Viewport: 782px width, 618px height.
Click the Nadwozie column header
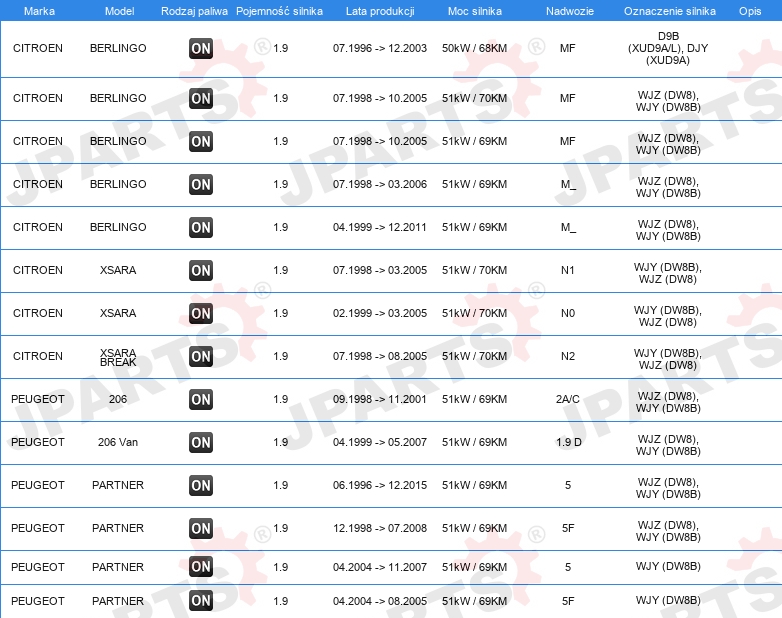pos(570,11)
